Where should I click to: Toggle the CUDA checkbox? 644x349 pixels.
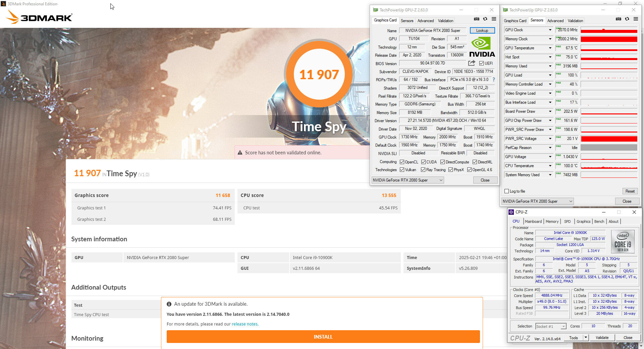(423, 162)
